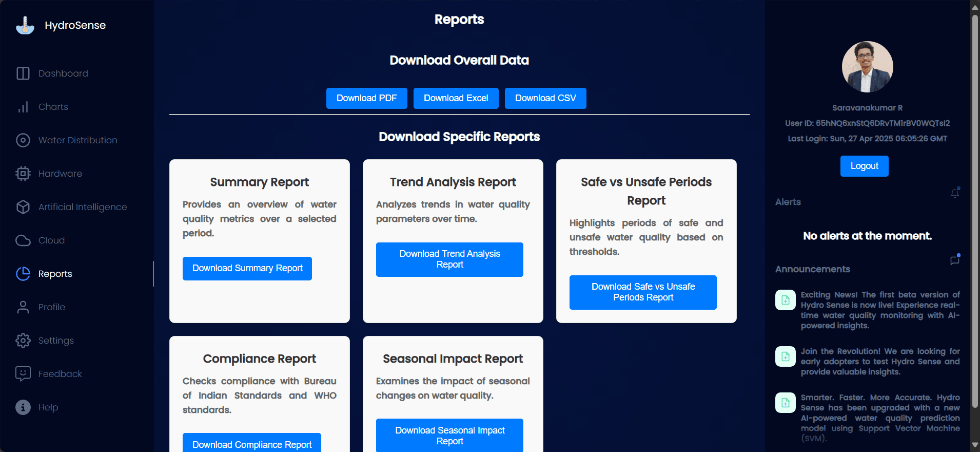Click the scrollbar up arrow
This screenshot has width=980, height=452.
click(x=975, y=7)
